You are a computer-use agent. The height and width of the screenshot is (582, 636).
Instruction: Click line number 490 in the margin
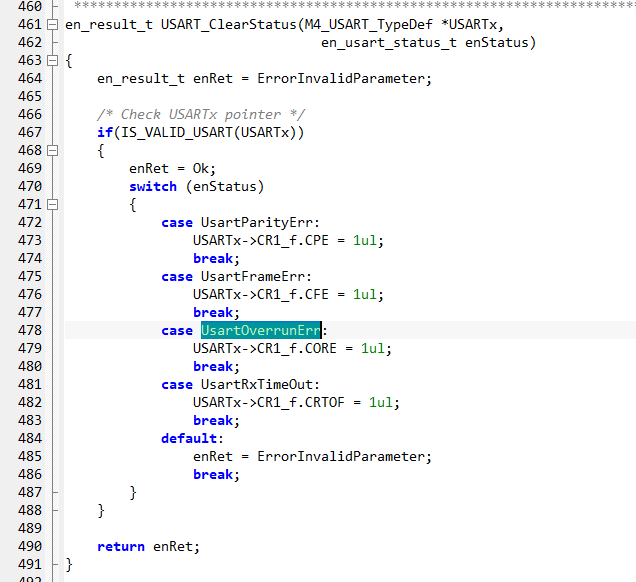[30, 546]
